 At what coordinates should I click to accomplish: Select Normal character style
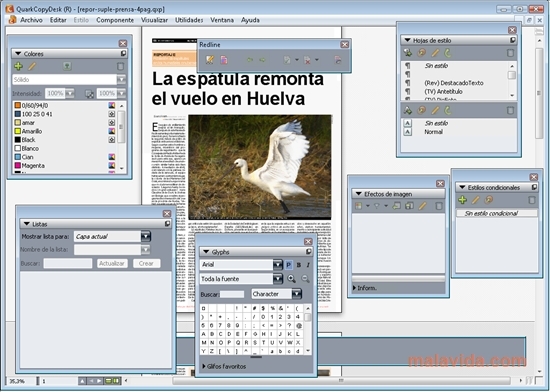[434, 132]
